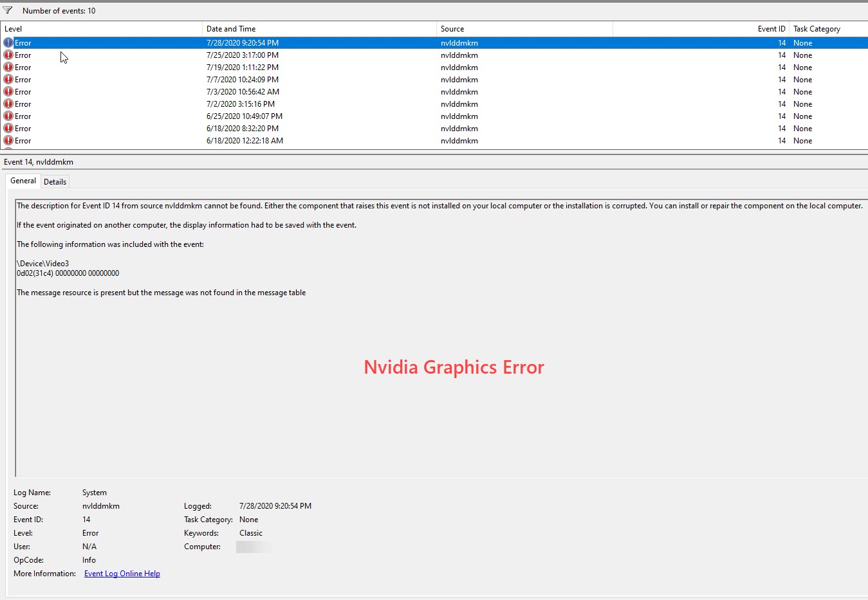Select error icon of 6/18/2020 12:22:18 AM event
868x600 pixels.
click(8, 140)
